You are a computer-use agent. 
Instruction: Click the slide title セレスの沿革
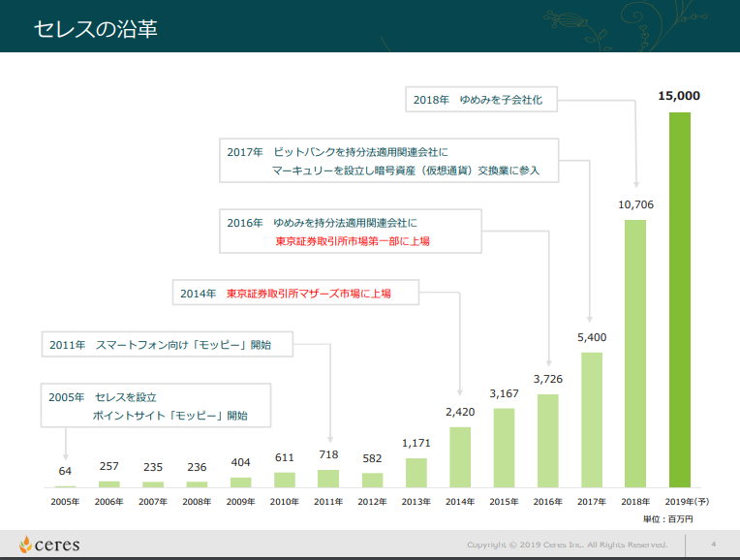coord(96,29)
